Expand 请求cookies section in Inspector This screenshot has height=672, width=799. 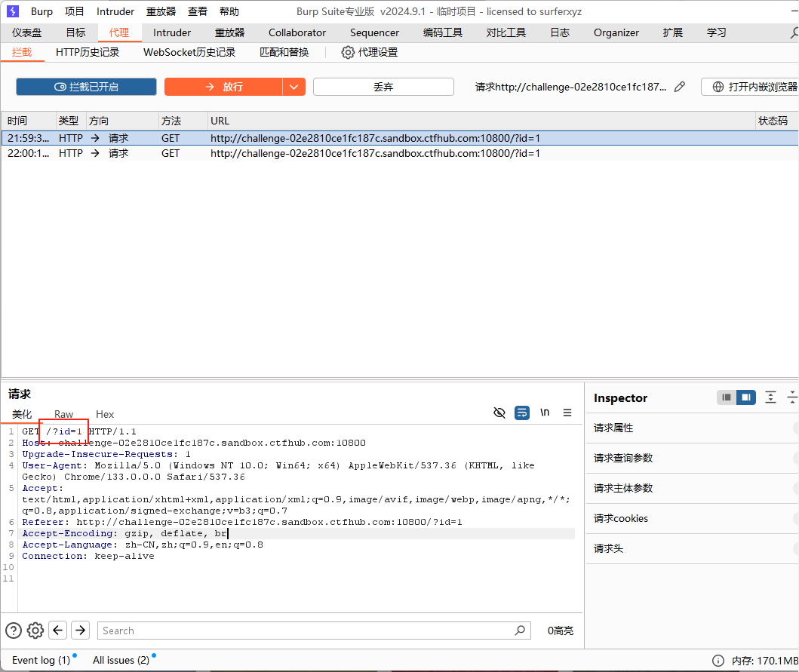click(x=693, y=518)
